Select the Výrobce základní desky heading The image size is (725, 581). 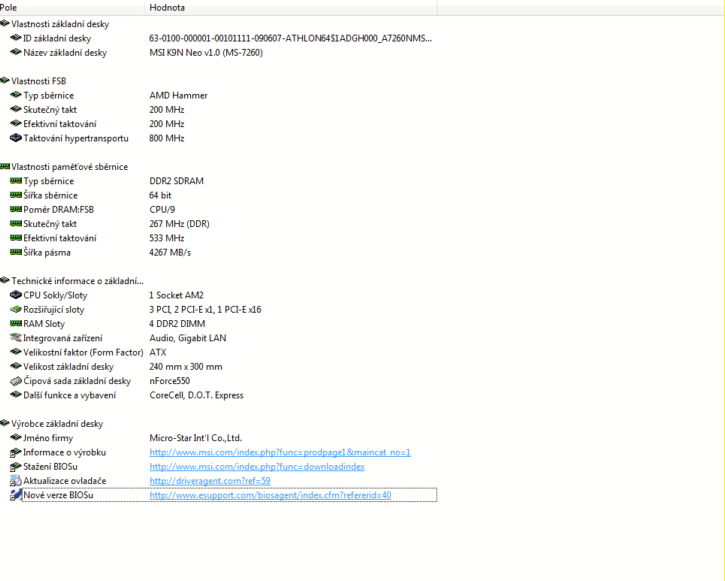click(x=57, y=424)
